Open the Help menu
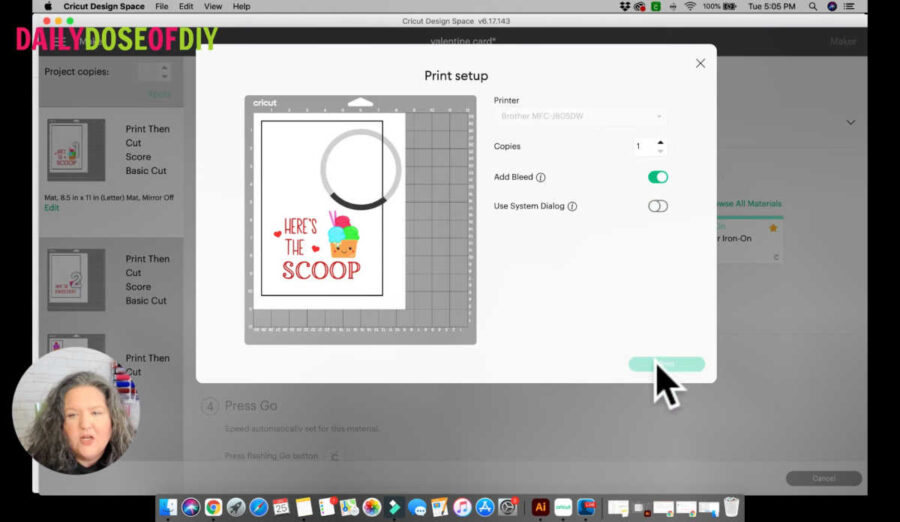Screen dimensions: 900x522 tap(242, 6)
